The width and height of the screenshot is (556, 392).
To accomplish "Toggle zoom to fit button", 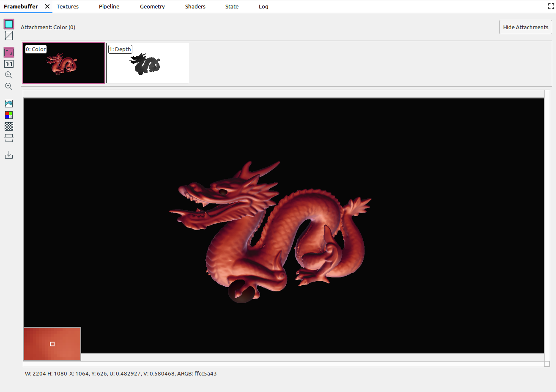I will click(x=9, y=52).
